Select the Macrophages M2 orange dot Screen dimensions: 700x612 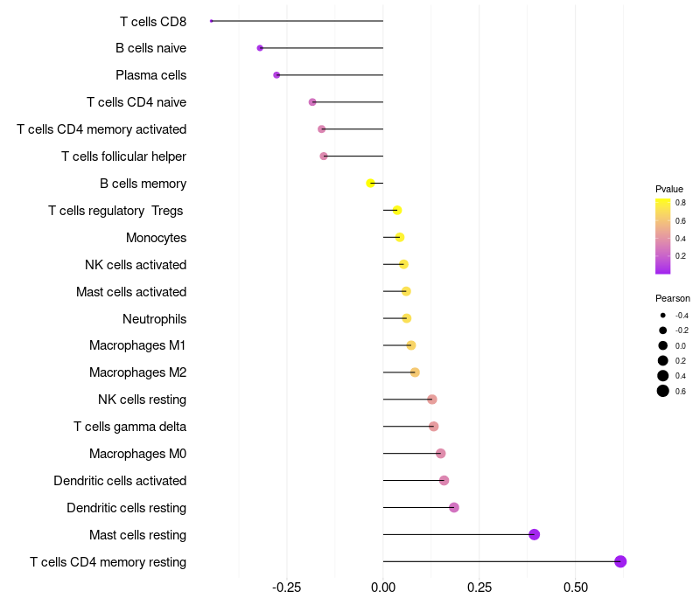point(415,372)
